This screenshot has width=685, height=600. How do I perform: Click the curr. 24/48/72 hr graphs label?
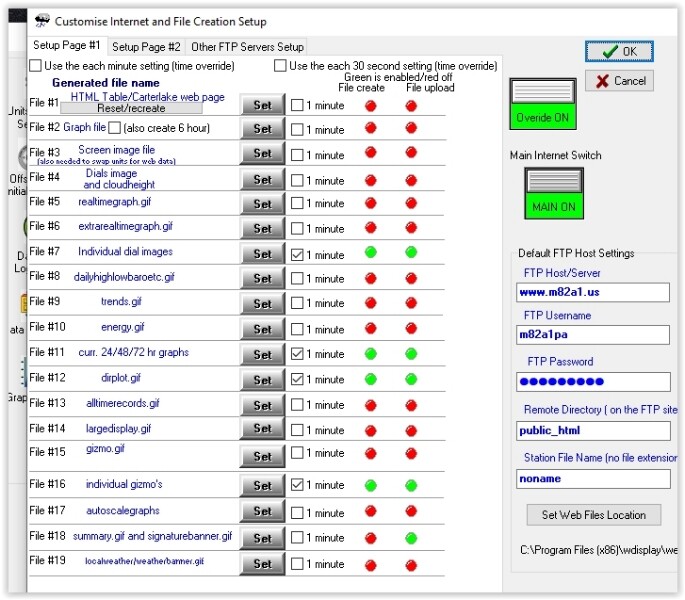point(134,352)
